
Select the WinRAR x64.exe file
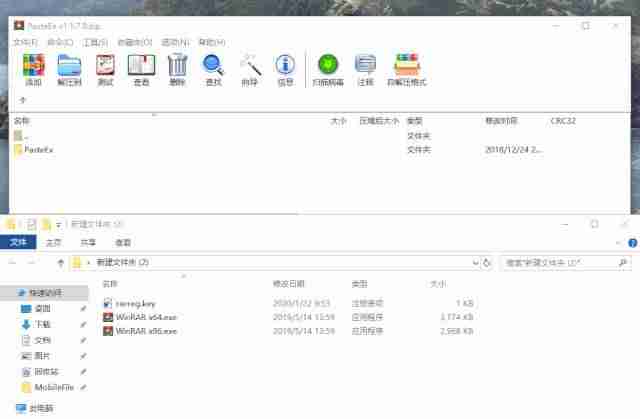288,317
